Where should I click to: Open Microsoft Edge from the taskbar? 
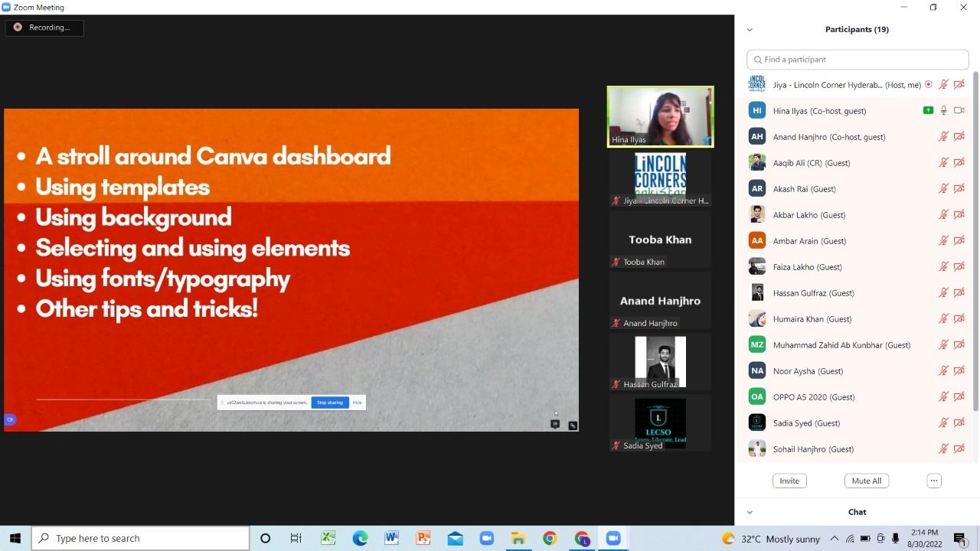360,538
